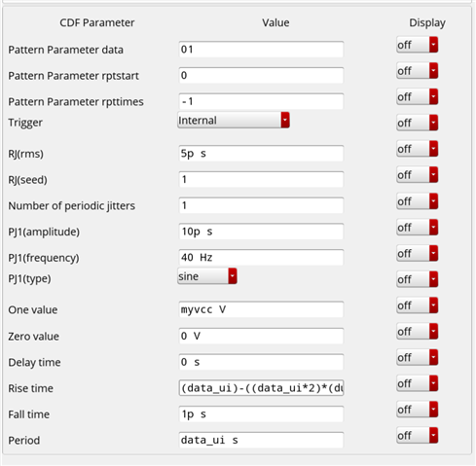Click the Pattern Parameter rpttimes field

(261, 101)
